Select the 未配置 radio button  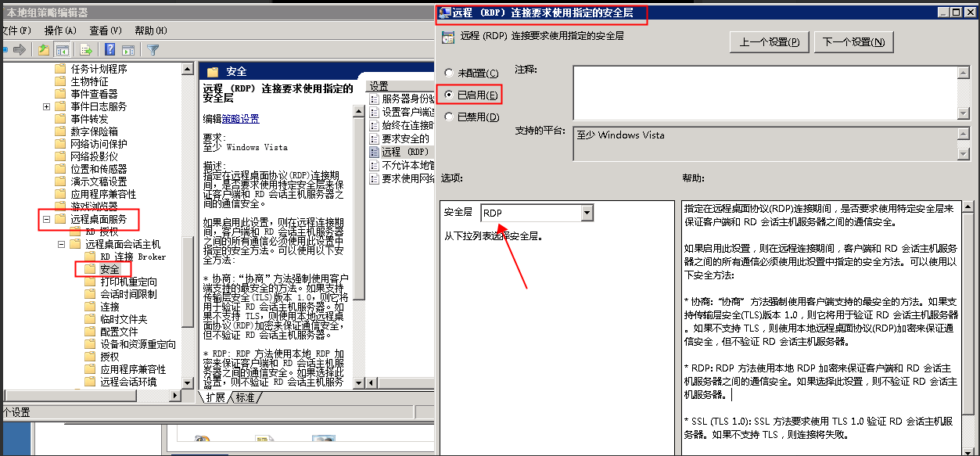[449, 74]
